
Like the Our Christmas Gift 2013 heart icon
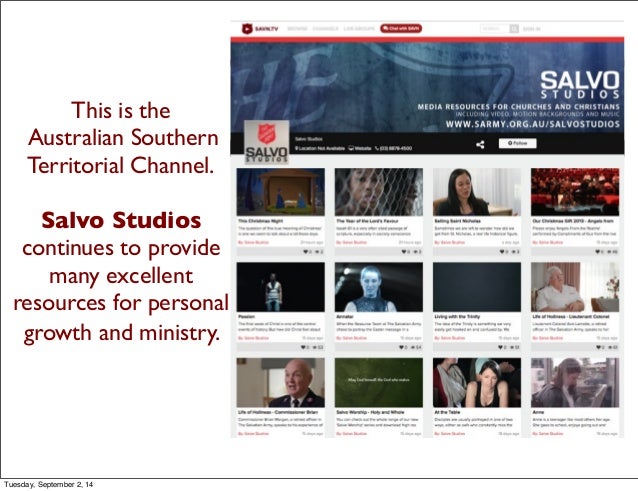click(x=598, y=252)
